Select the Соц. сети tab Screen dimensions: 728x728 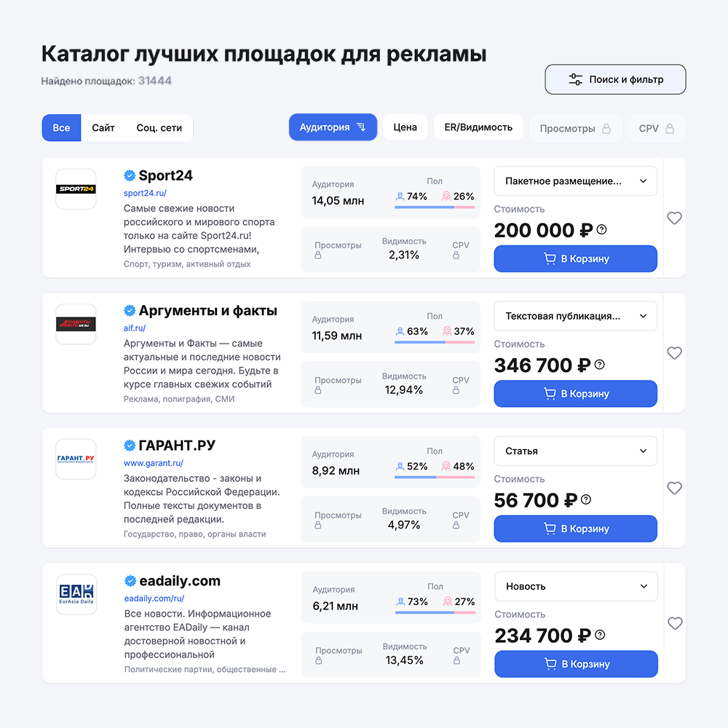159,127
